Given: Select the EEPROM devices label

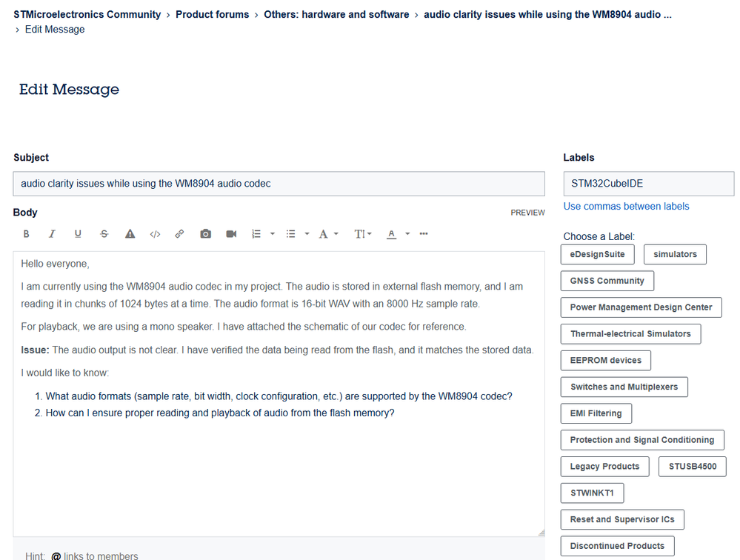Looking at the screenshot, I should pos(606,361).
